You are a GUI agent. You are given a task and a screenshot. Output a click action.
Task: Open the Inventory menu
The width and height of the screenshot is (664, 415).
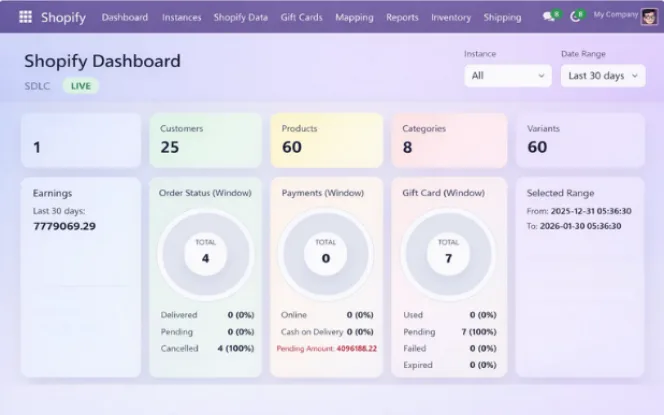451,17
